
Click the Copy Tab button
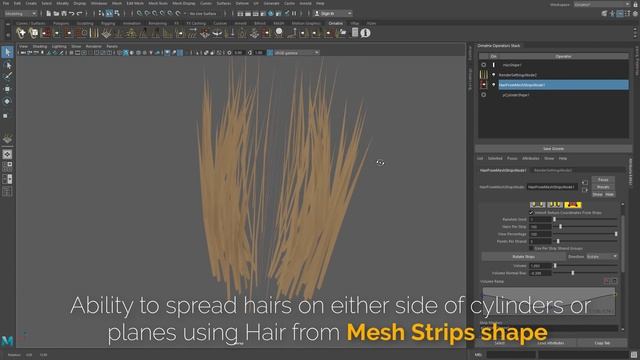point(602,343)
